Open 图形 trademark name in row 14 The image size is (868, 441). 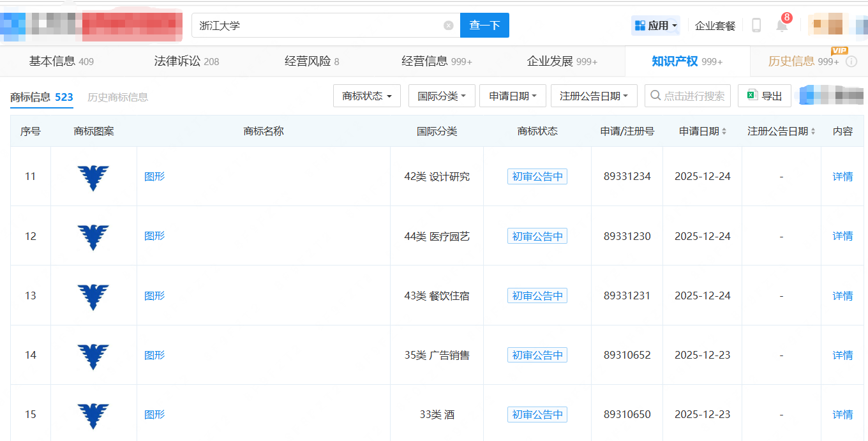pyautogui.click(x=154, y=355)
